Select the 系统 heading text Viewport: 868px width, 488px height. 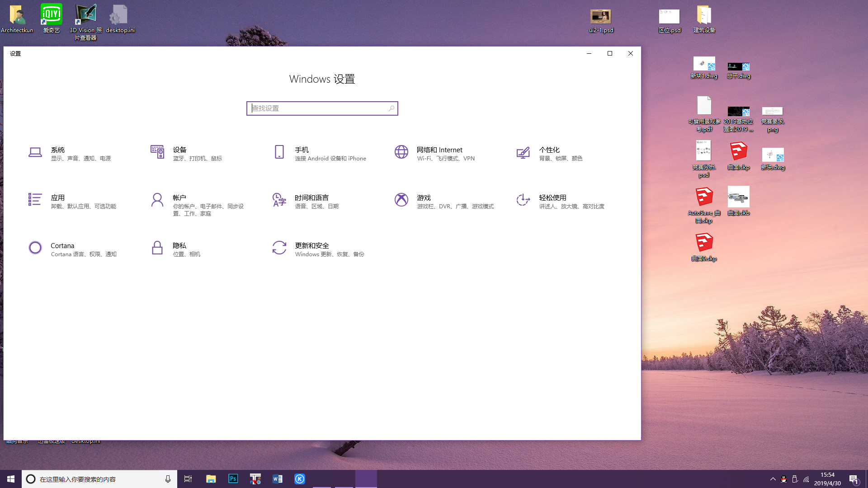[58, 150]
